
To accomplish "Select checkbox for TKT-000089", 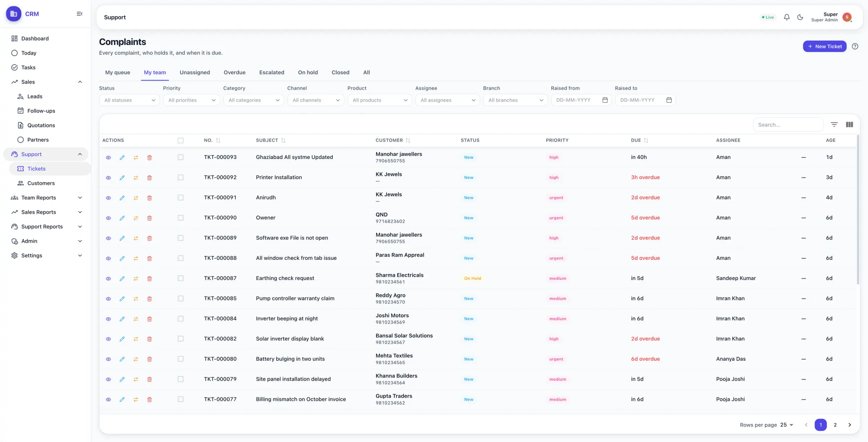I will pos(180,238).
